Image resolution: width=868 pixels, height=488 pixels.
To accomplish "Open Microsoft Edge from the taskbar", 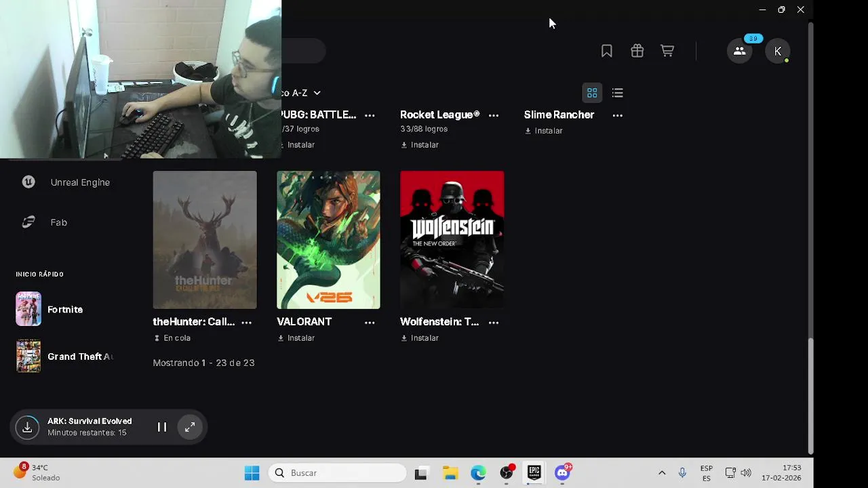I will [478, 473].
